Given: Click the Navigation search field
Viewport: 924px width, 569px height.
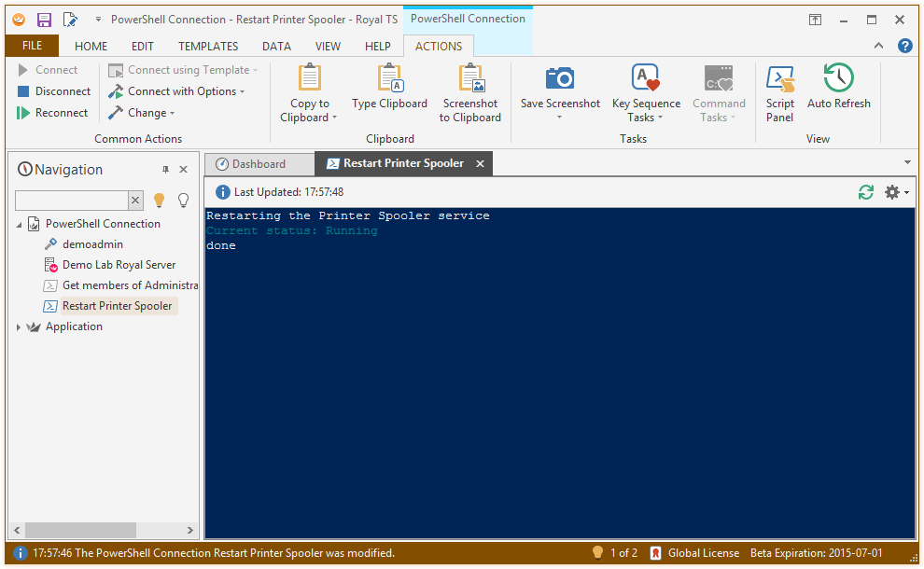Looking at the screenshot, I should [71, 201].
